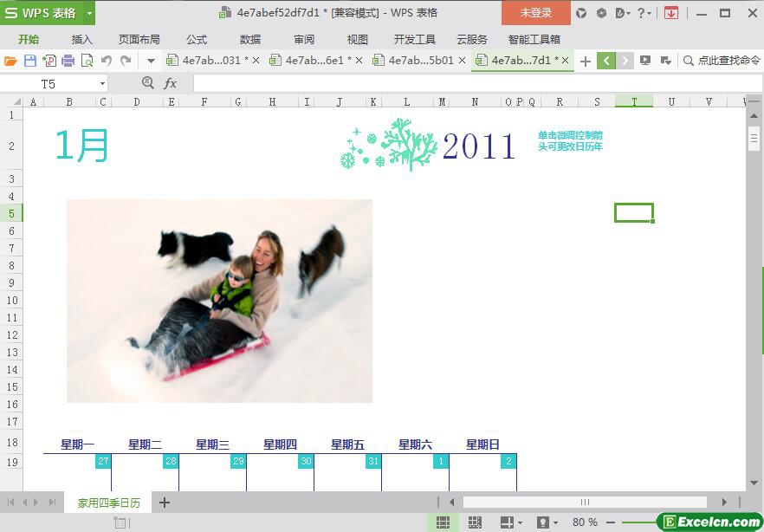Screen dimensions: 764x532
Task: Open the reading mode dropdown in status bar
Action: 546,522
